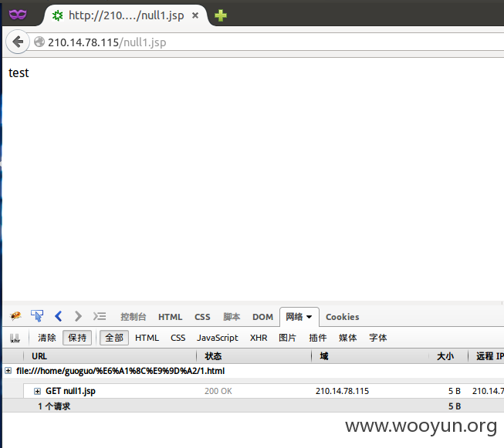Filter requests by JavaScript type
Viewport: 504px width, 448px height.
218,338
